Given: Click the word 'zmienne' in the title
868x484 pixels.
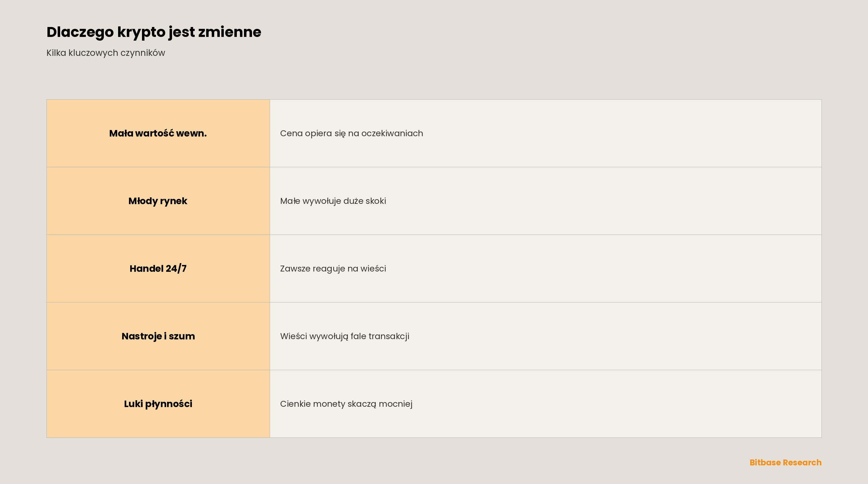Looking at the screenshot, I should 229,32.
